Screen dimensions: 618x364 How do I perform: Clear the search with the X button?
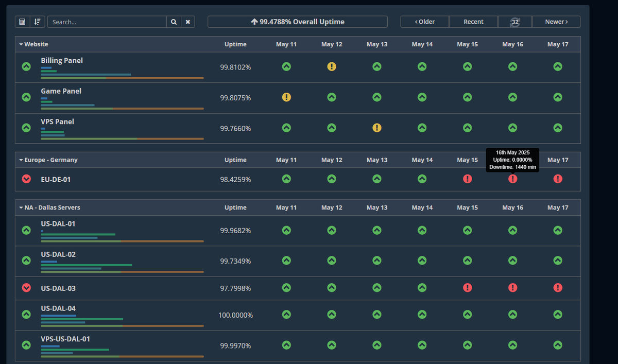coord(188,22)
